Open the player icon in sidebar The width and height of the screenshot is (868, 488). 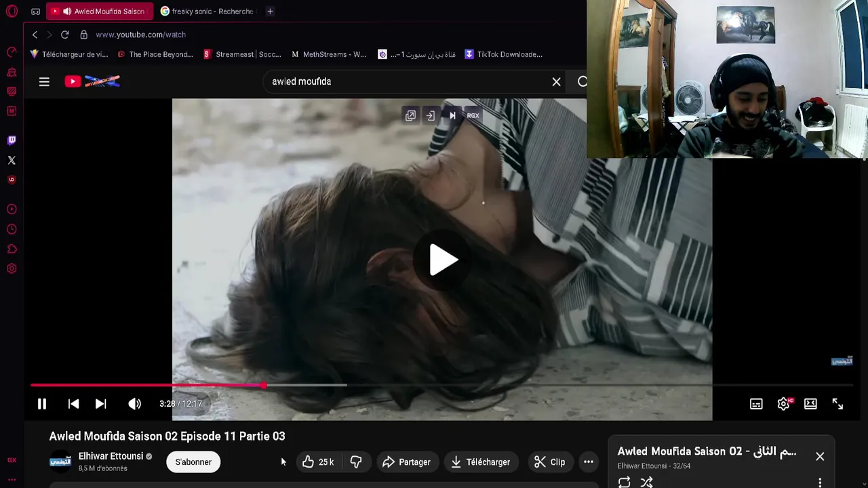[12, 209]
